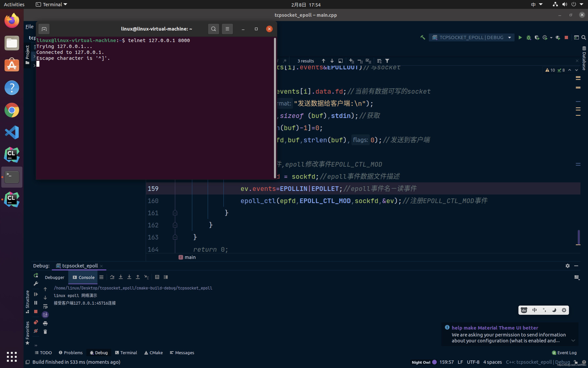This screenshot has height=368, width=588.
Task: Go to next search occurrence arrow
Action: pyautogui.click(x=332, y=61)
